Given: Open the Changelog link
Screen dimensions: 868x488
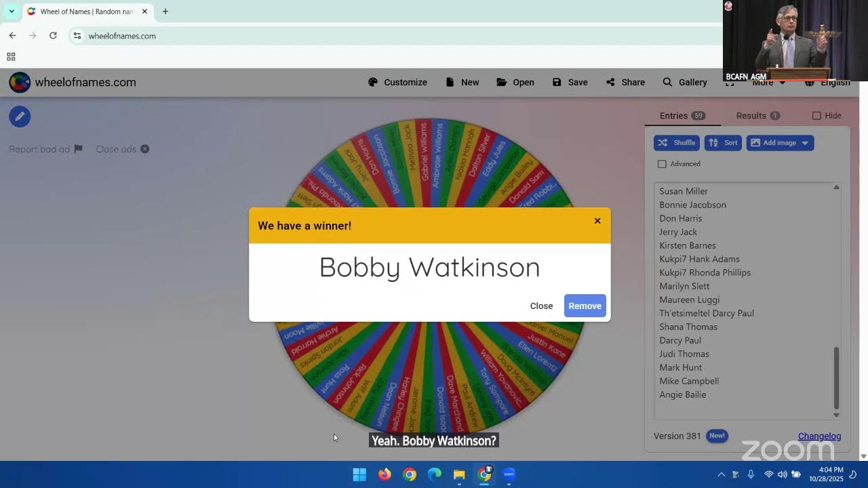Looking at the screenshot, I should (819, 436).
